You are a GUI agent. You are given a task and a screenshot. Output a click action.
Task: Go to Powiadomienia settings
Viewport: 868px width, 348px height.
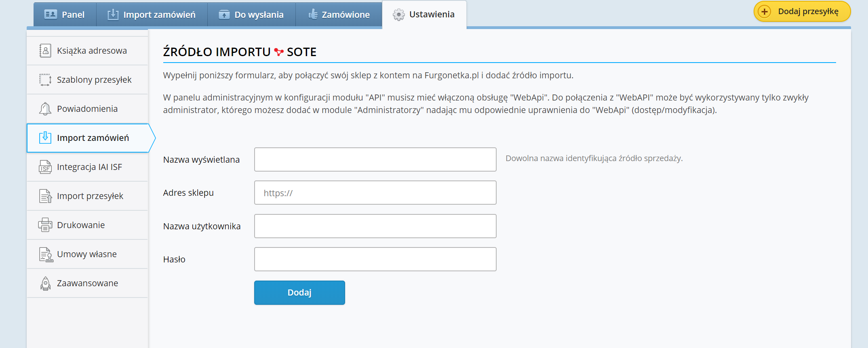87,109
